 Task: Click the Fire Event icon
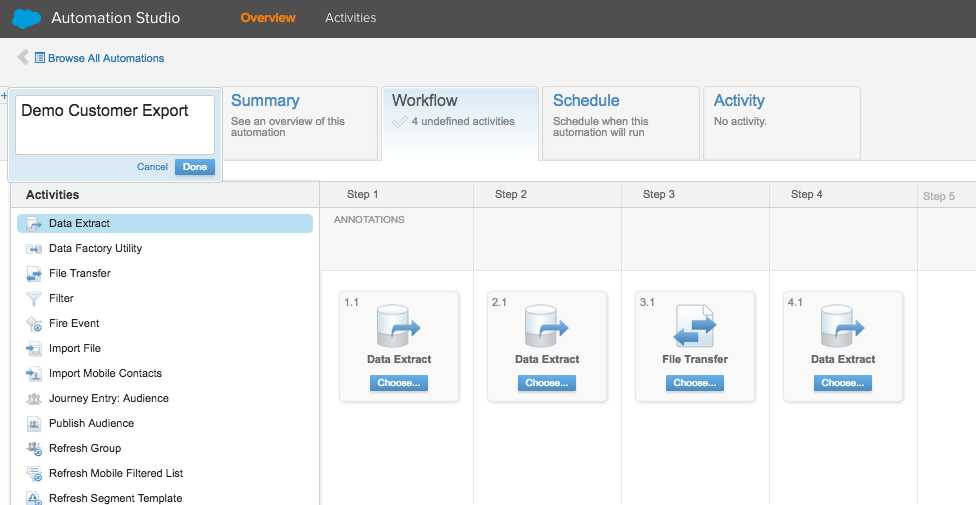tap(34, 323)
